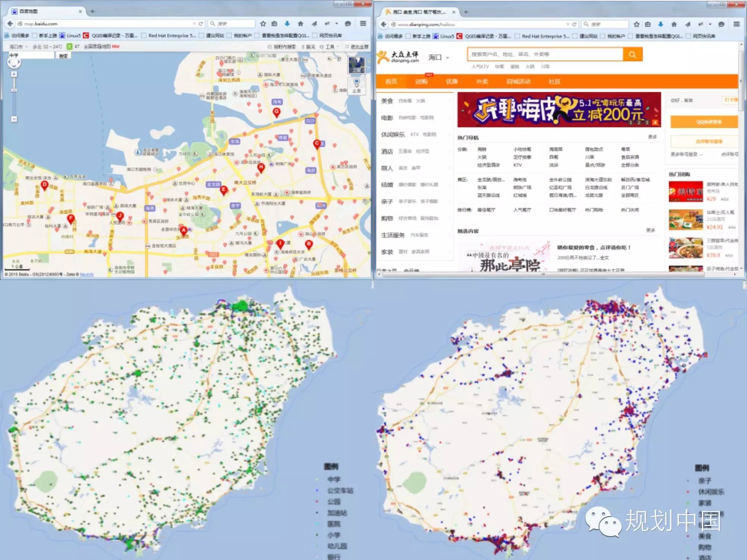Select map marker E on the Baidu map
Viewport: 747px width, 560px height.
[223, 190]
